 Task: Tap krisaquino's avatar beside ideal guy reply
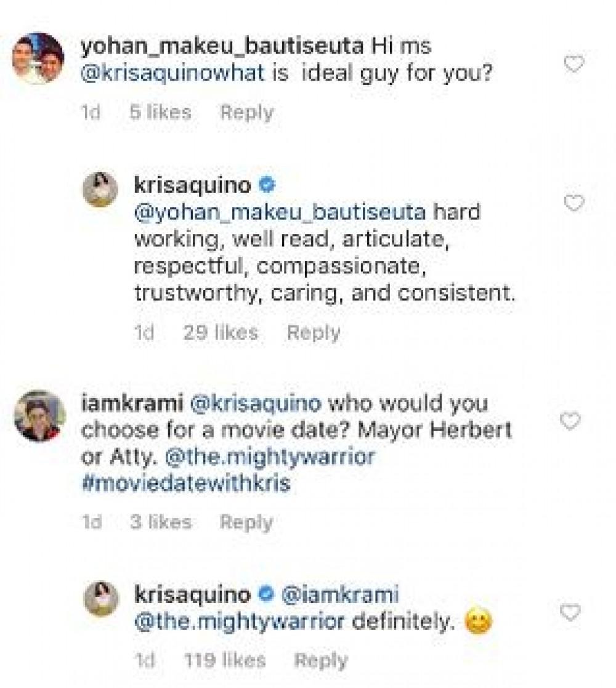coord(100,189)
